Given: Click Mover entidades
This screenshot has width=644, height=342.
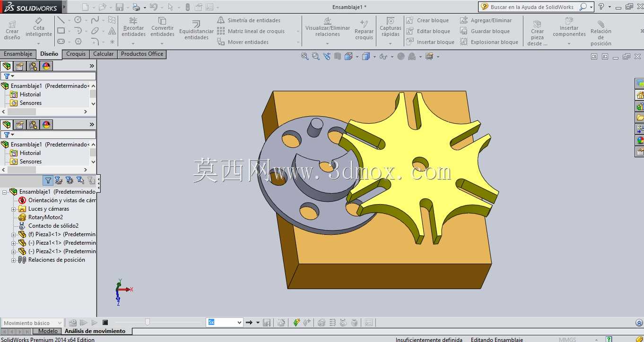Looking at the screenshot, I should coord(243,42).
